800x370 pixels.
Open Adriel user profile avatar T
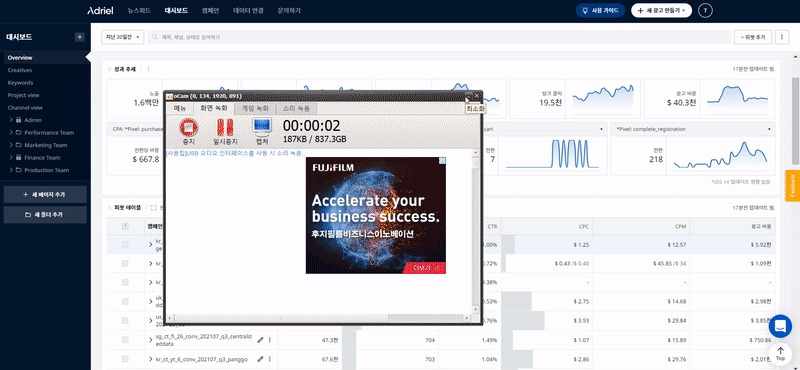click(705, 10)
